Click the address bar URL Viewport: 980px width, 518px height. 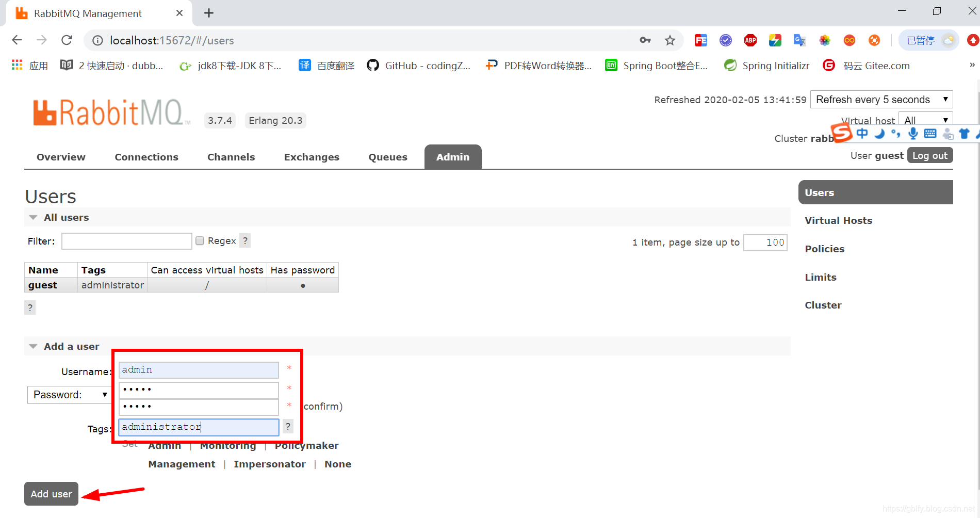pos(172,40)
